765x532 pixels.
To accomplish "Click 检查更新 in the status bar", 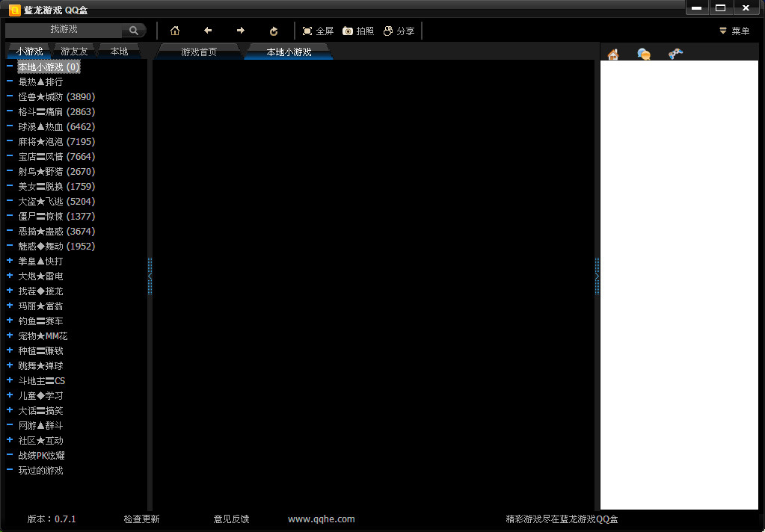I will coord(141,519).
